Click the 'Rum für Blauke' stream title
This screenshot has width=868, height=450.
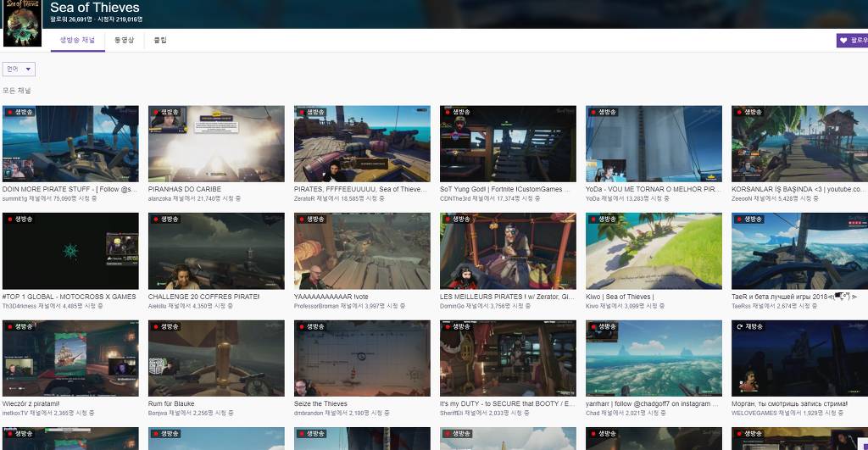point(171,404)
